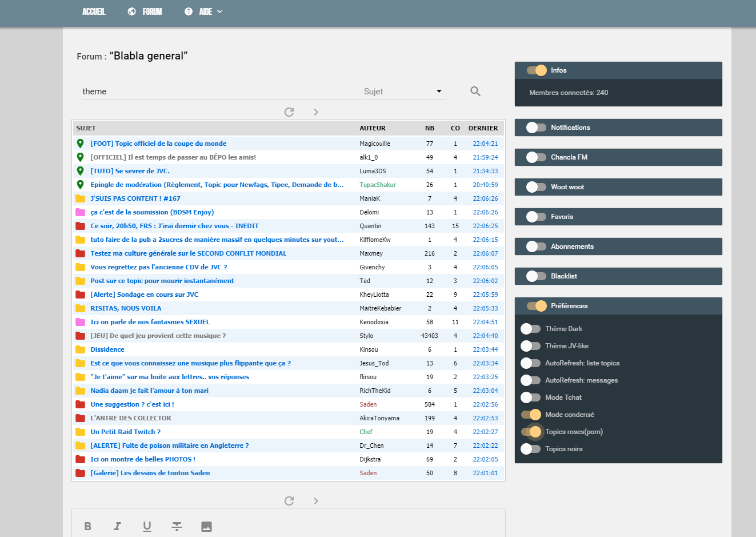Screen dimensions: 756x537
Task: Go to ACCUEIL in the navbar
Action: point(94,11)
